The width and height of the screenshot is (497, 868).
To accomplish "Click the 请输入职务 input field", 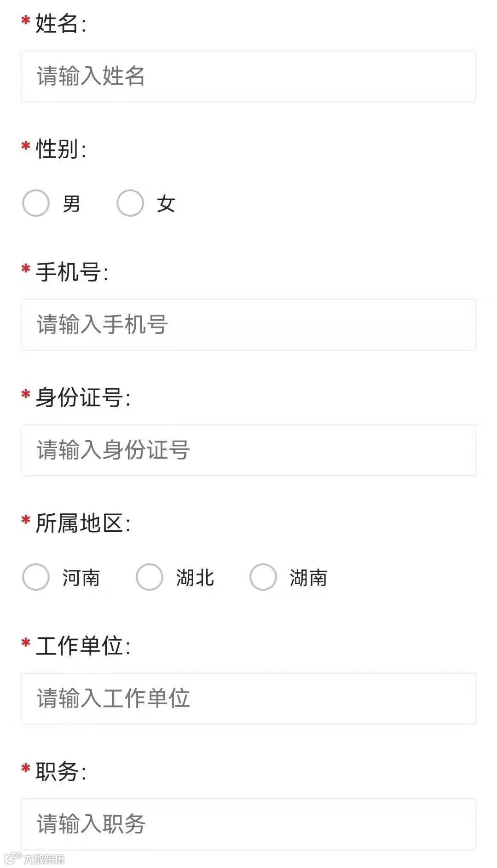I will pyautogui.click(x=248, y=824).
